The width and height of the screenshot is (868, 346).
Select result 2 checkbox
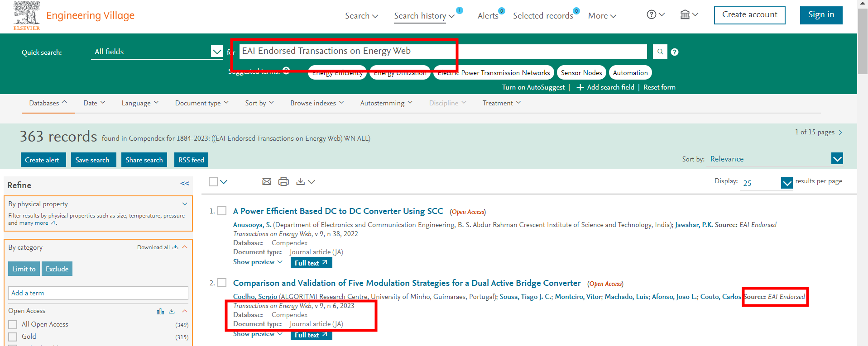(x=222, y=283)
